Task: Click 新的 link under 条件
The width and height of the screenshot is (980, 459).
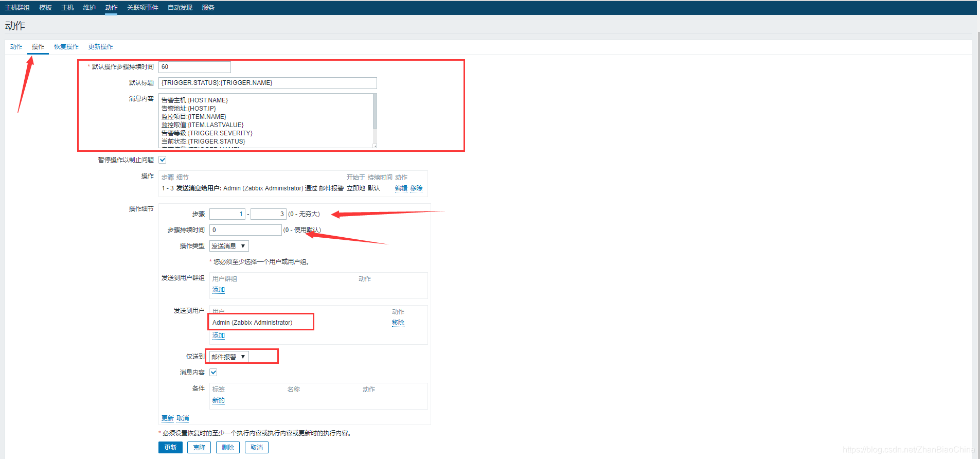Action: [x=219, y=400]
